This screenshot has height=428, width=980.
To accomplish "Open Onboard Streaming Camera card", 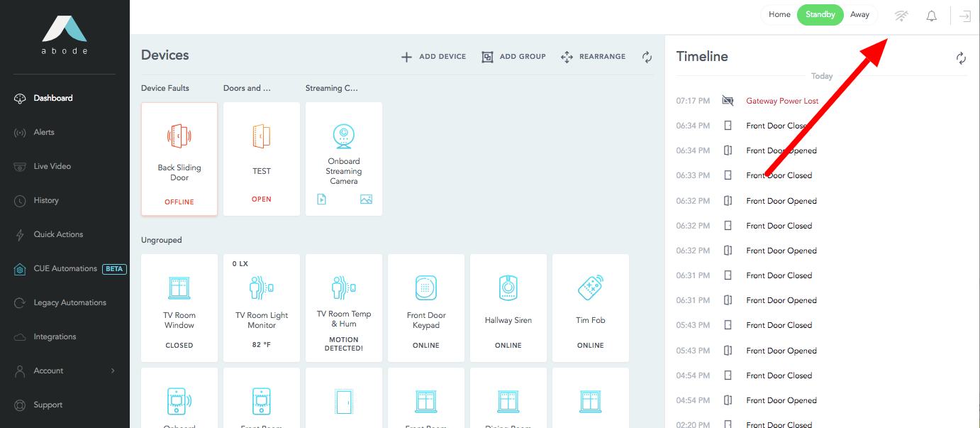I will 344,159.
